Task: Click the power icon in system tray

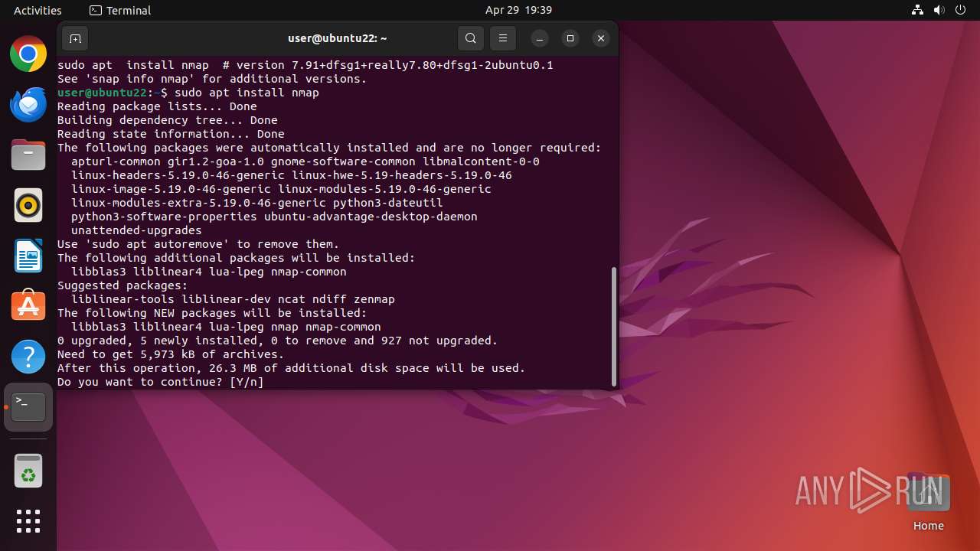Action: 960,10
